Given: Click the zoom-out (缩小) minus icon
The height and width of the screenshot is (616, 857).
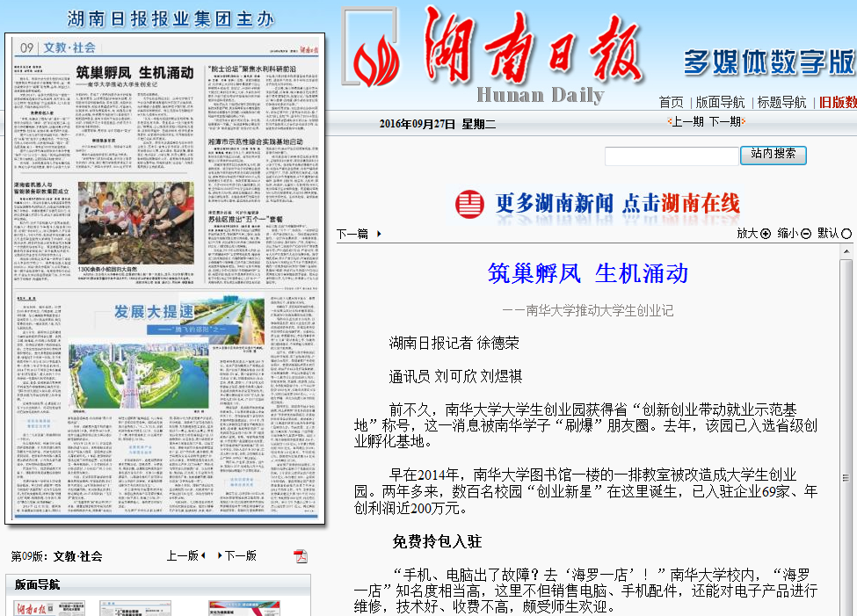Looking at the screenshot, I should coord(805,234).
